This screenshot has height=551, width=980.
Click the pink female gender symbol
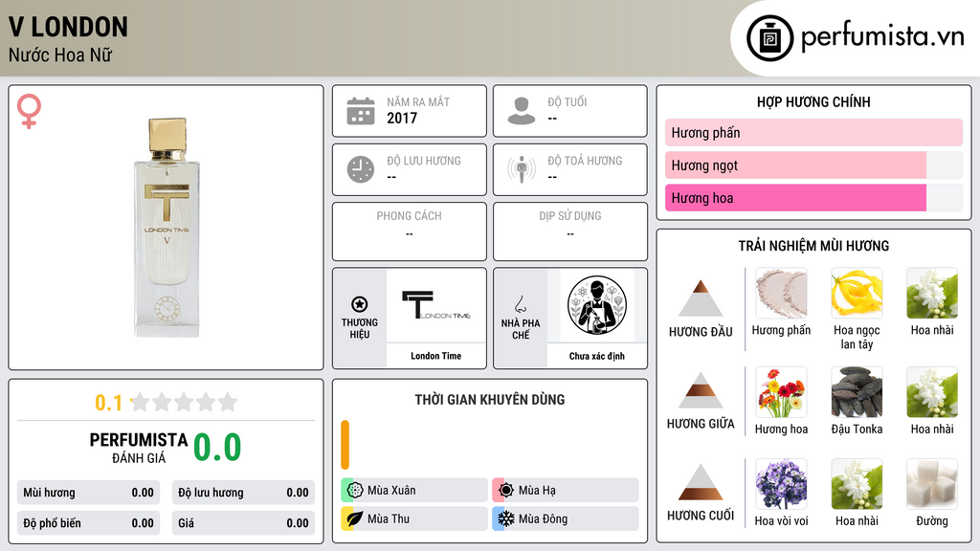tap(29, 111)
